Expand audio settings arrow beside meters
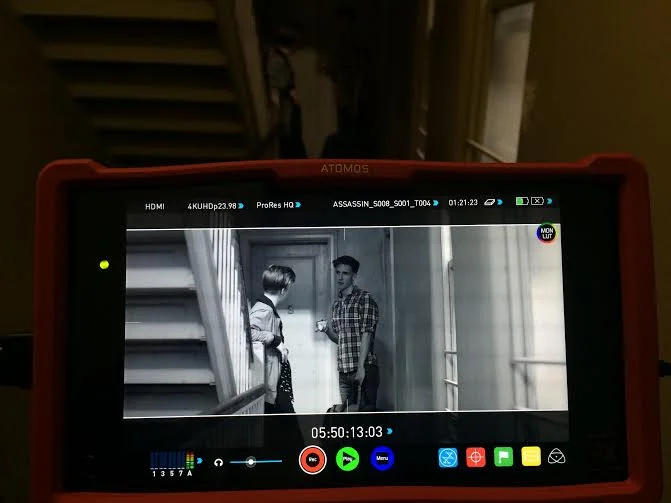Image resolution: width=671 pixels, height=503 pixels. [x=200, y=461]
